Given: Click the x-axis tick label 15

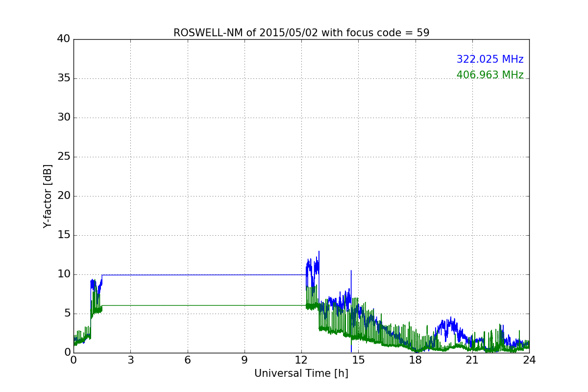Looking at the screenshot, I should tap(358, 360).
